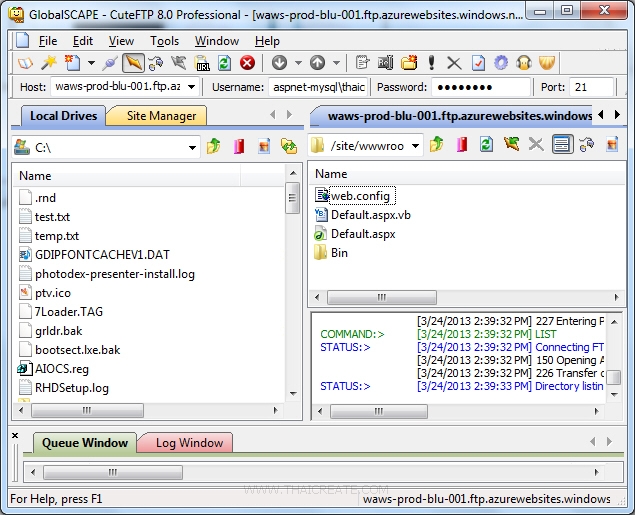Screen dimensions: 635x515
Task: Open the Tools menu
Action: click(x=164, y=41)
